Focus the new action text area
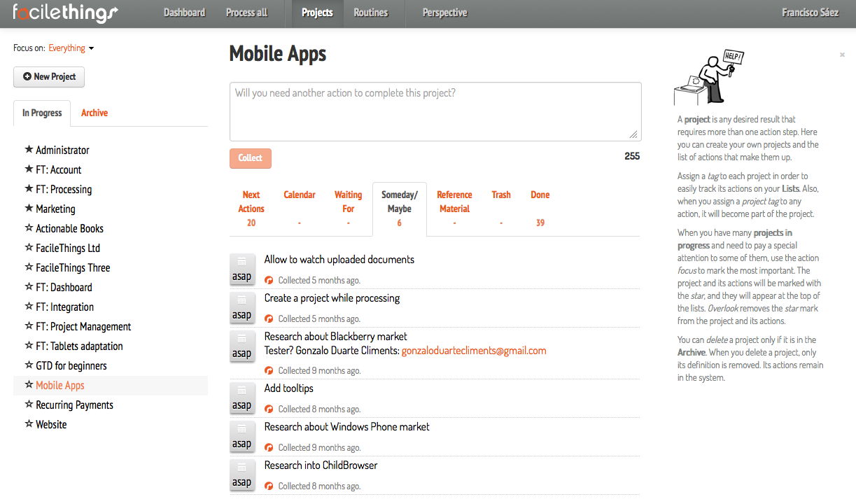This screenshot has width=856, height=504. coord(435,112)
